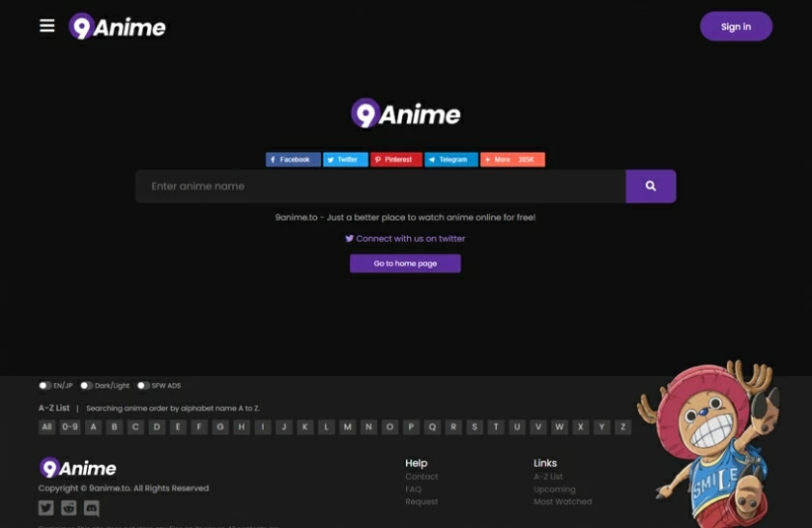812x528 pixels.
Task: Share on Telegram
Action: 451,160
